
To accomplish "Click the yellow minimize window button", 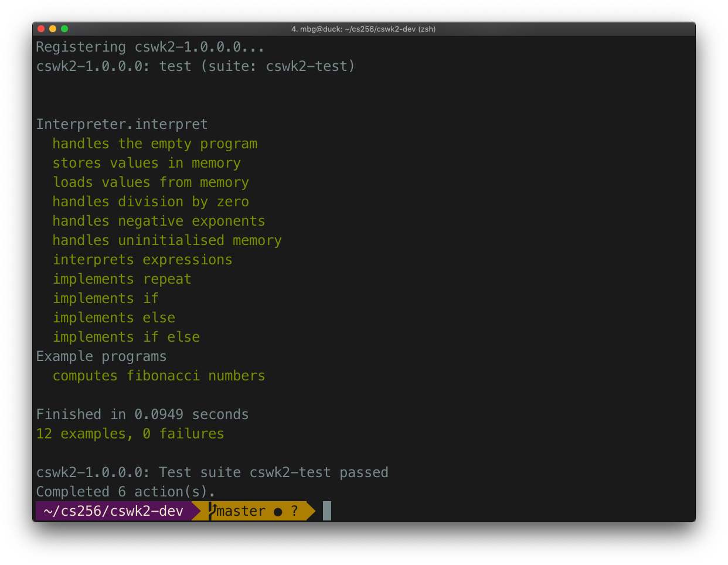I will pos(53,29).
